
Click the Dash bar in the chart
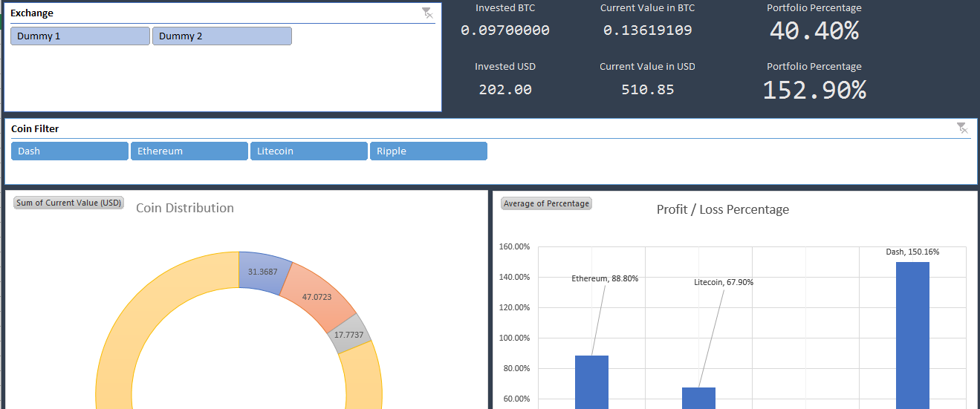coord(912,336)
